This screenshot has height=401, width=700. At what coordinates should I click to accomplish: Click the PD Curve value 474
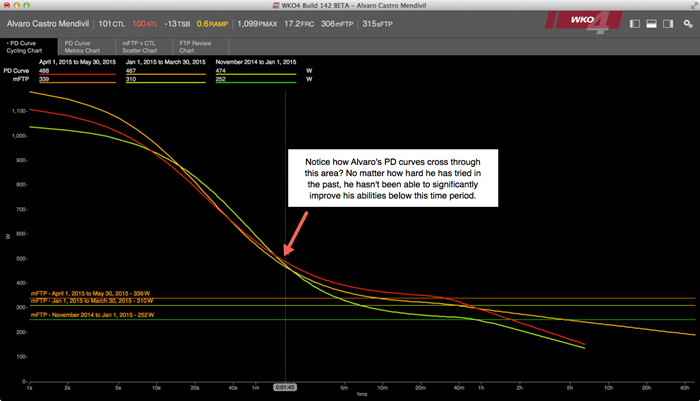coord(221,71)
